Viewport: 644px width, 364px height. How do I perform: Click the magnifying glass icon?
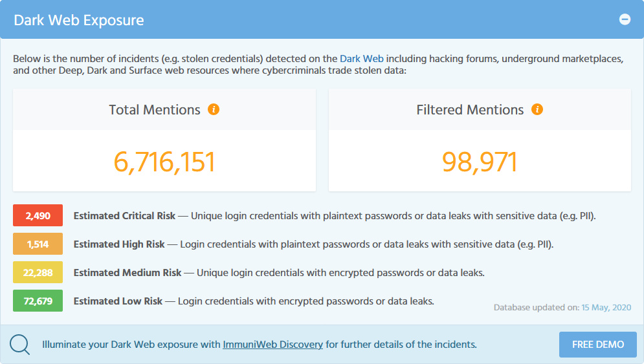point(19,344)
